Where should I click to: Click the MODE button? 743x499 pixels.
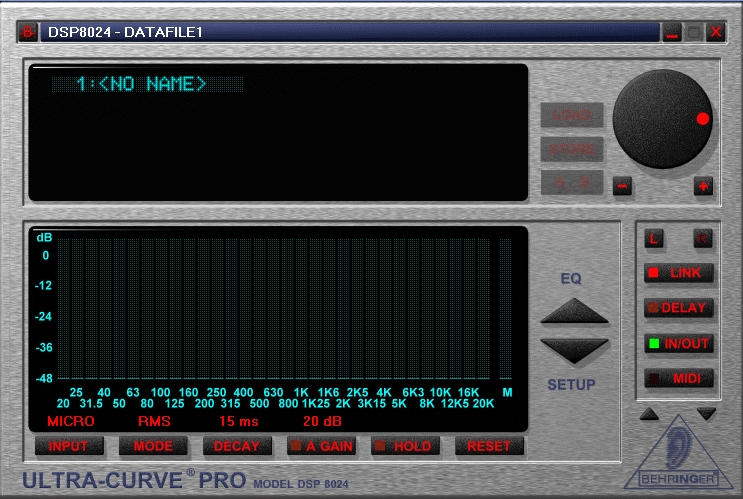[x=153, y=446]
